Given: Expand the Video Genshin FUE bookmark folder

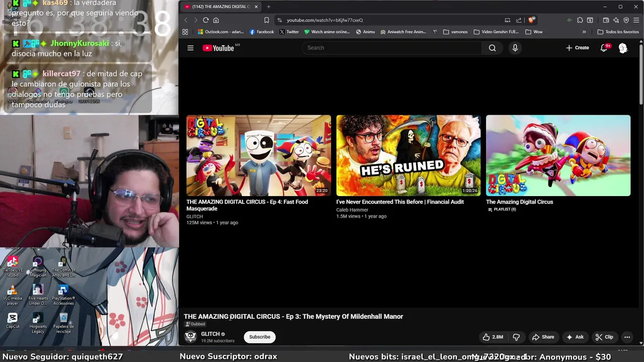Looking at the screenshot, I should pyautogui.click(x=496, y=32).
